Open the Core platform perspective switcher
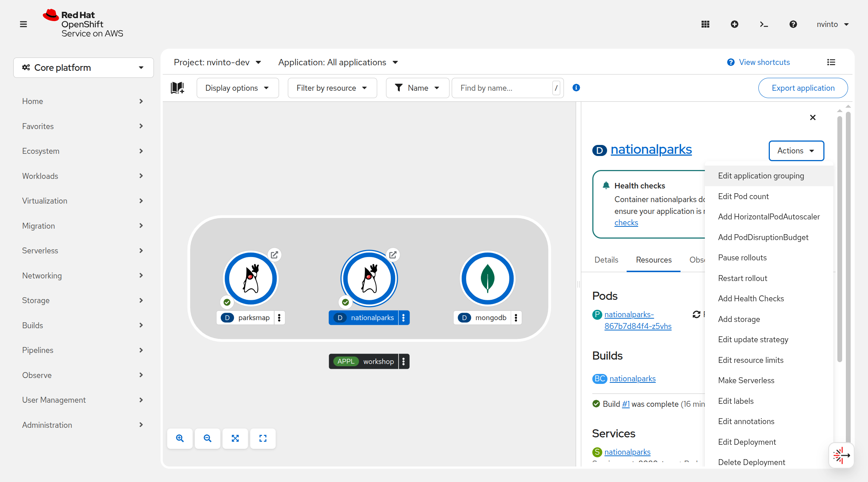The image size is (868, 482). click(83, 68)
